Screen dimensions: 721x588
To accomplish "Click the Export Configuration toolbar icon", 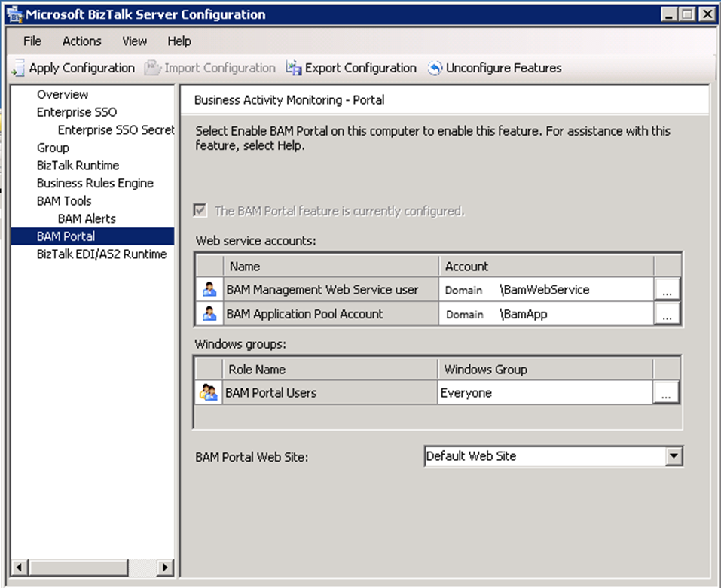I will (294, 69).
